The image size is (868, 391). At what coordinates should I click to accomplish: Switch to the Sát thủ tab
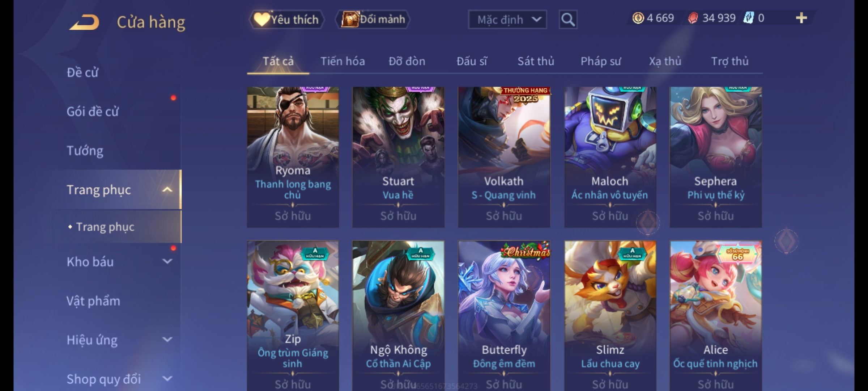coord(536,61)
